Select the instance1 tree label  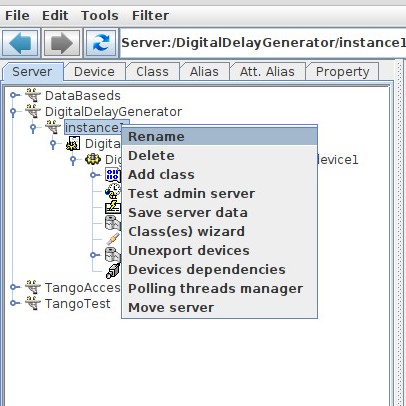(x=93, y=128)
